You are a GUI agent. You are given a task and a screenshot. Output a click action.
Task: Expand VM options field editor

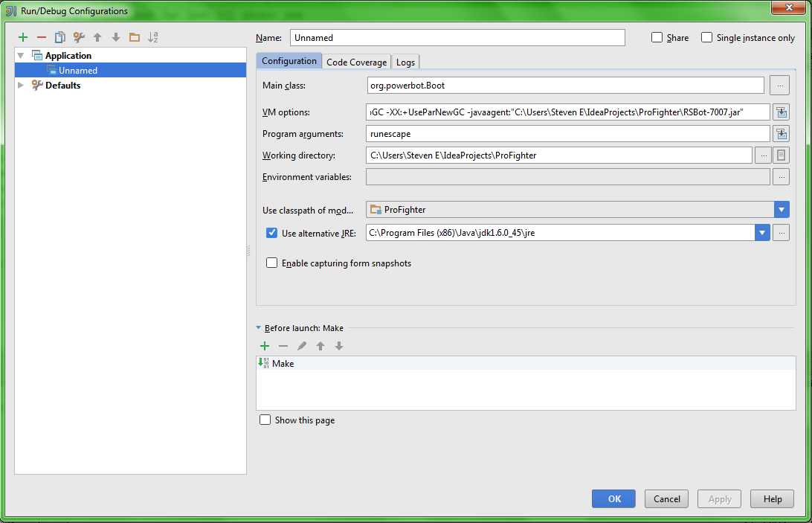pos(782,112)
